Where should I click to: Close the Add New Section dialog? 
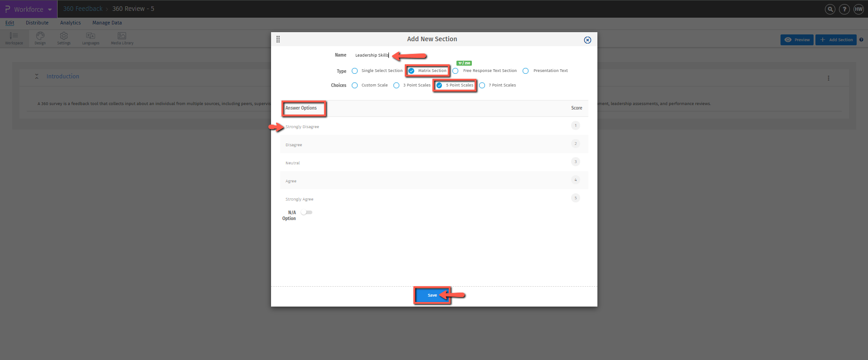[x=587, y=40]
